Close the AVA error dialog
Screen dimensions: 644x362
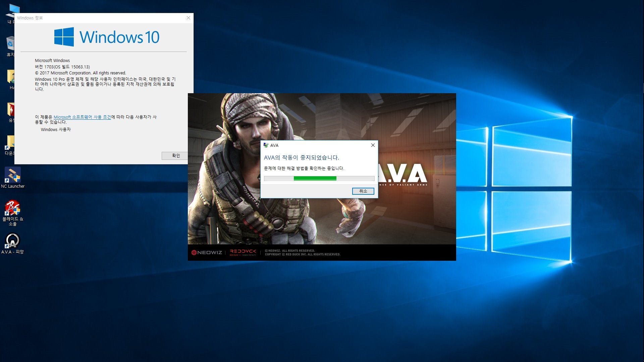pos(373,145)
